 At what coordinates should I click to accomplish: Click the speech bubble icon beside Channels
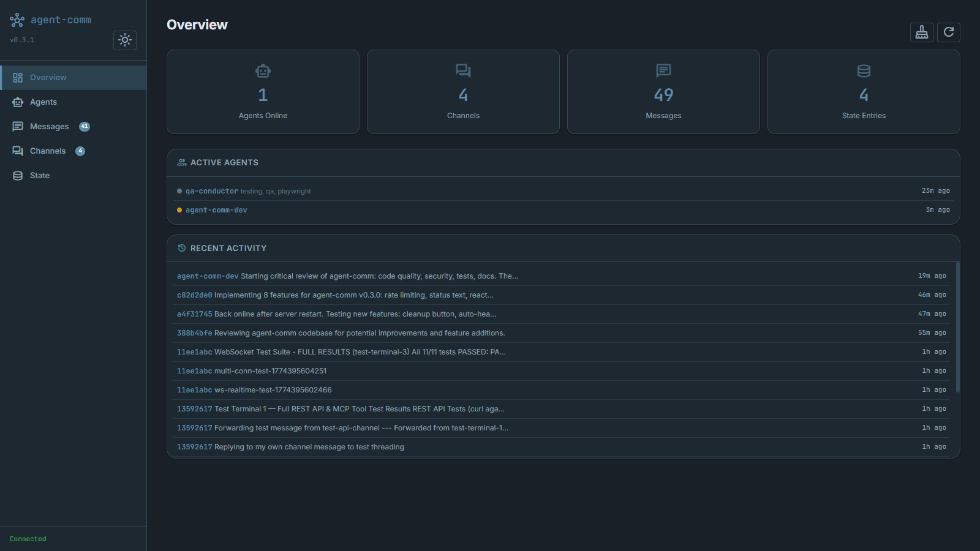click(x=18, y=151)
